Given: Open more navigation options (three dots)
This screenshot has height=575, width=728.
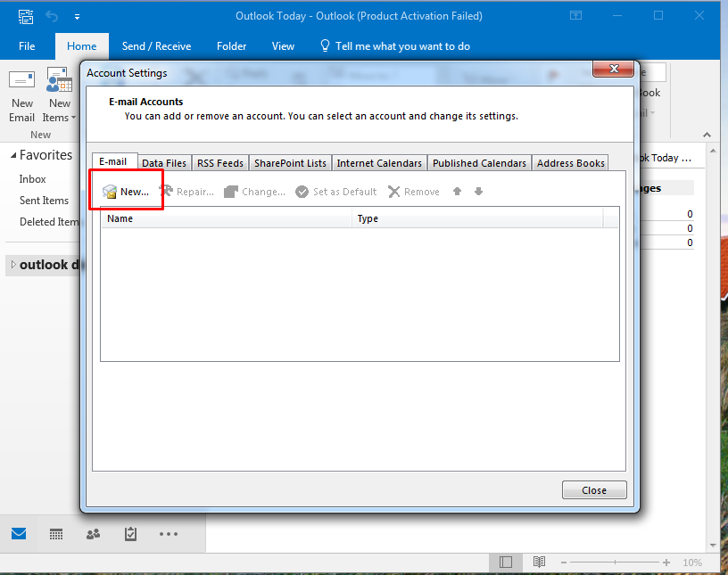Looking at the screenshot, I should 168,534.
